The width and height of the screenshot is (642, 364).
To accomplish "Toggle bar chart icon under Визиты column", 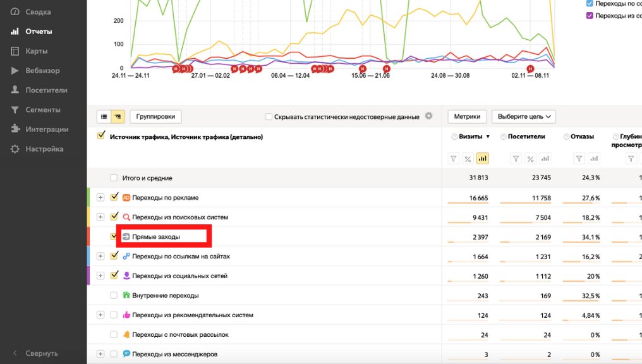I will point(482,159).
